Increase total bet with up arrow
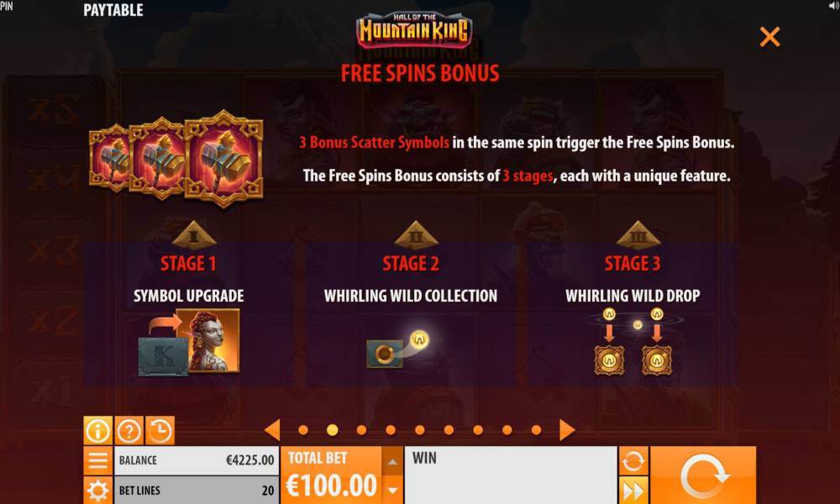Viewport: 840px width, 504px height. point(392,461)
